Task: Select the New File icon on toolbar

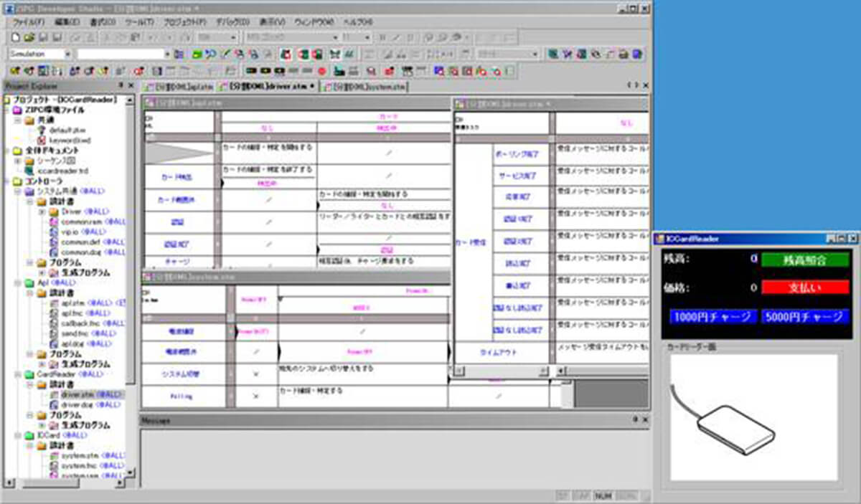Action: [x=16, y=37]
